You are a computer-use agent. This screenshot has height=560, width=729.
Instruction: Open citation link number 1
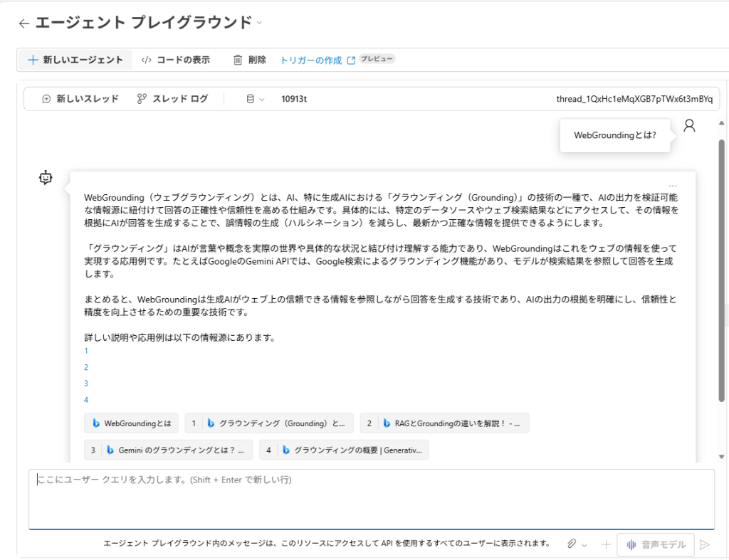(x=86, y=351)
